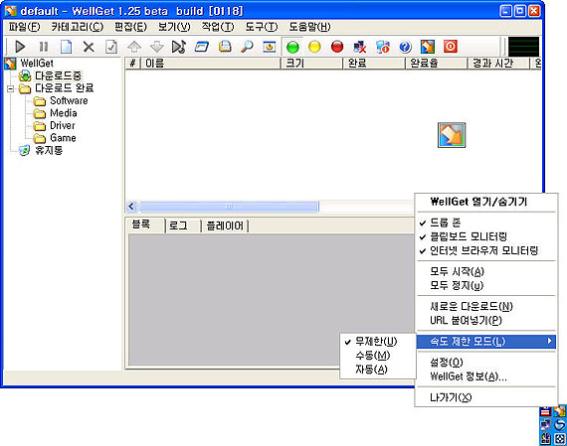Click the play-with-note toolbar icon
567x446 pixels.
179,47
